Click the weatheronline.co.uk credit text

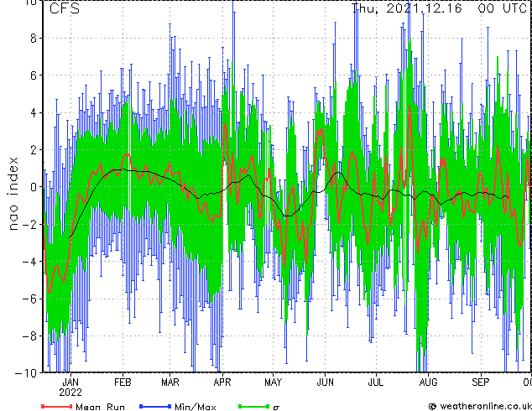click(485, 406)
